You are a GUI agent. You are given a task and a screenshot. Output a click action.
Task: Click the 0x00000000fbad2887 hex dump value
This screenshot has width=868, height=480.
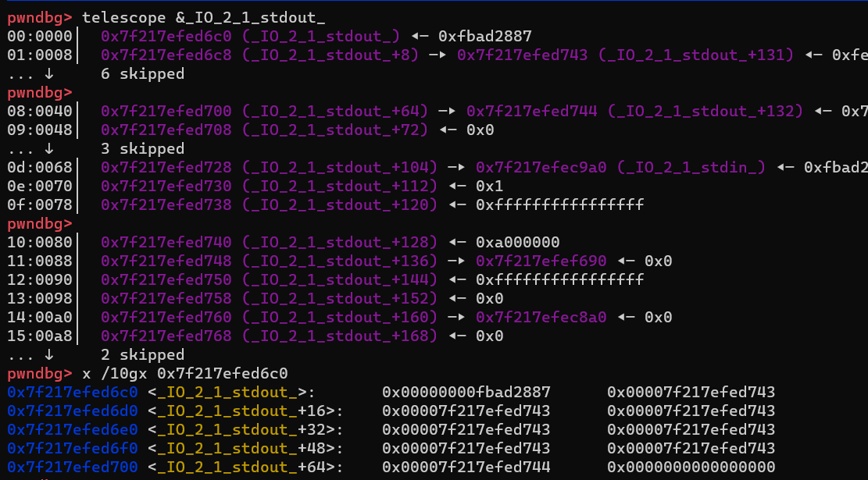tap(466, 392)
